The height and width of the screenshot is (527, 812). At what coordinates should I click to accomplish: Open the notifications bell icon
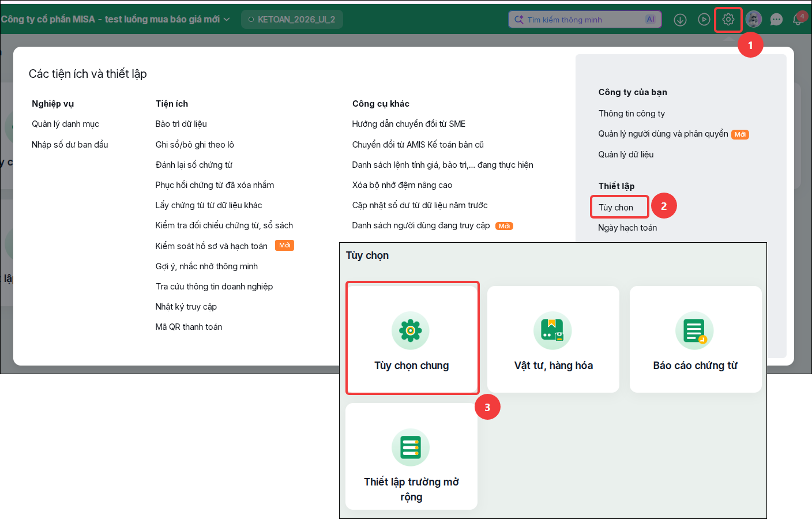point(799,19)
